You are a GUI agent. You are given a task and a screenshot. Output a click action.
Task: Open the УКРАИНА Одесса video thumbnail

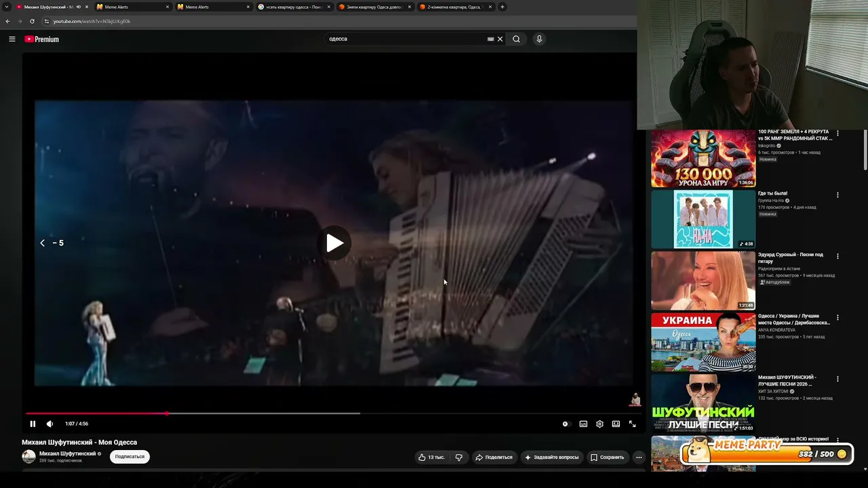coord(703,342)
